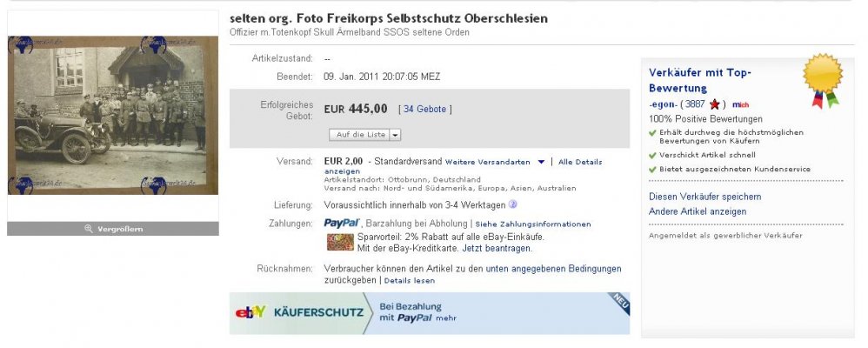The image size is (868, 348).
Task: Click Siehe Zahlungsinformationen link
Action: [x=533, y=224]
